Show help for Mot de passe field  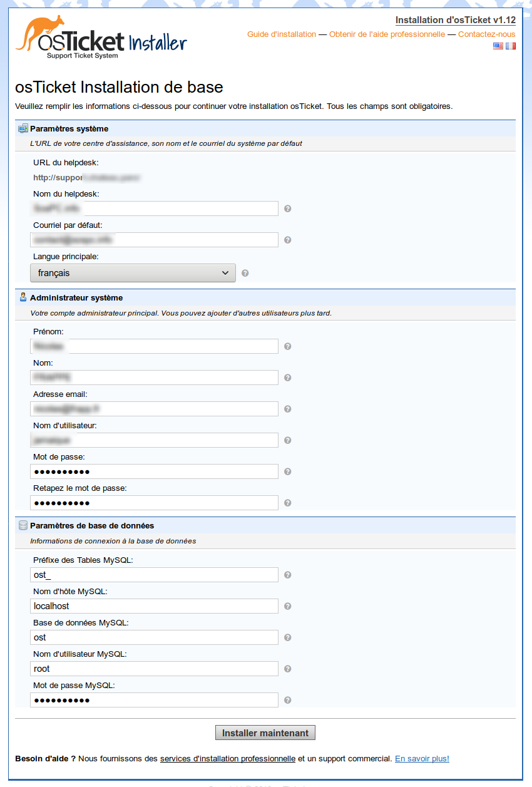click(x=288, y=471)
